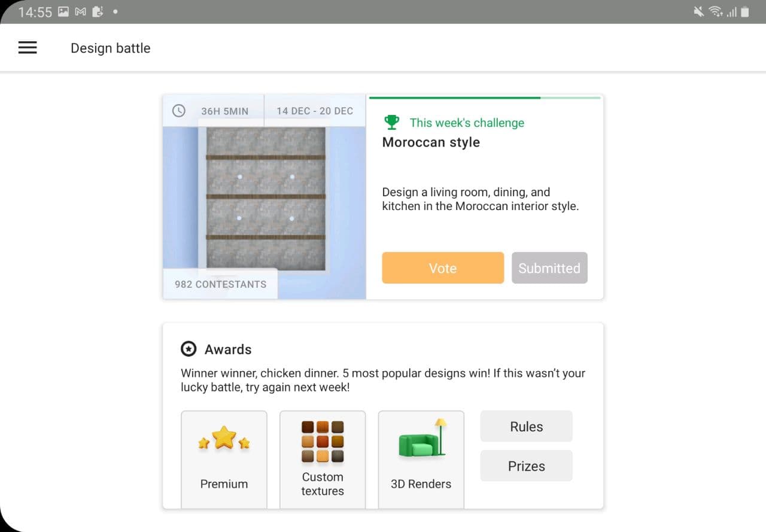Click the Design battle page title
Screen dimensions: 766x532
click(x=111, y=48)
